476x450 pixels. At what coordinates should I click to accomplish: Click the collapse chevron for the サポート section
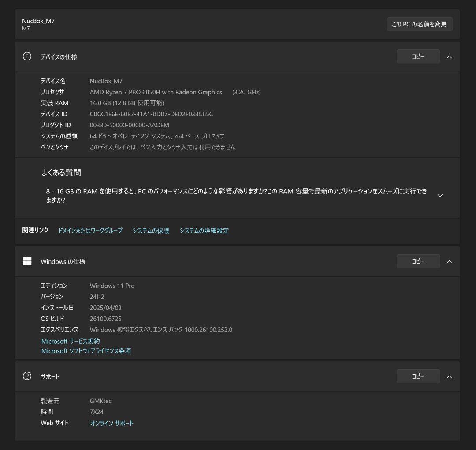pos(449,376)
